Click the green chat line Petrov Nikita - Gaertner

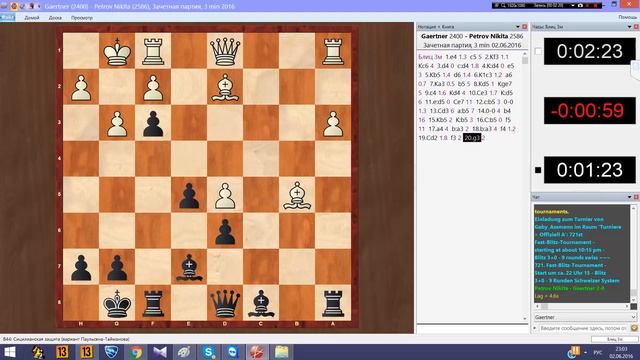[x=569, y=288]
